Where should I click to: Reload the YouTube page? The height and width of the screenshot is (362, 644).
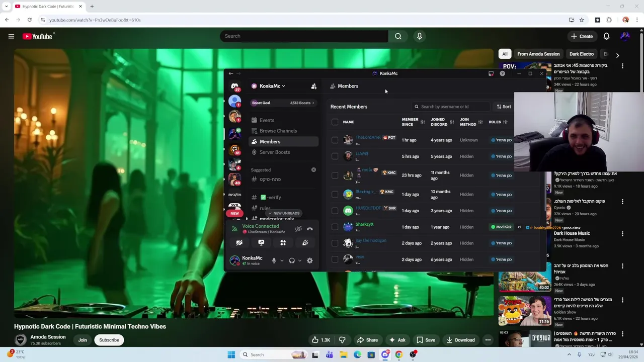(29, 20)
